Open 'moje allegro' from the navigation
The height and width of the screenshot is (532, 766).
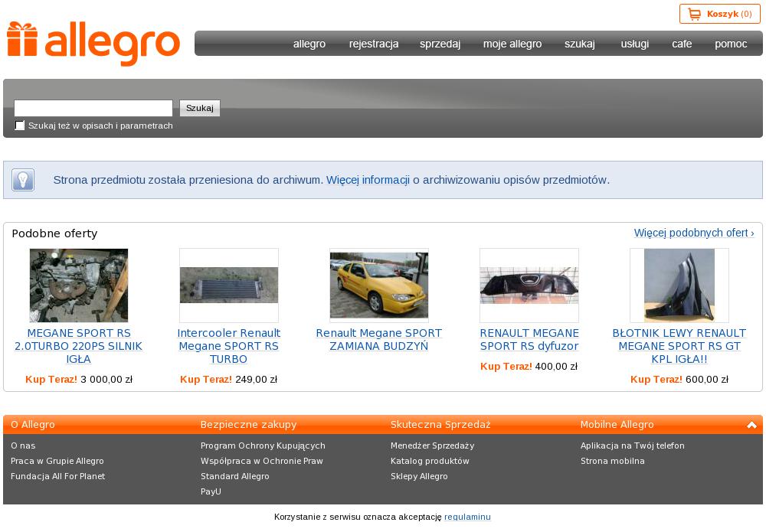pos(512,44)
